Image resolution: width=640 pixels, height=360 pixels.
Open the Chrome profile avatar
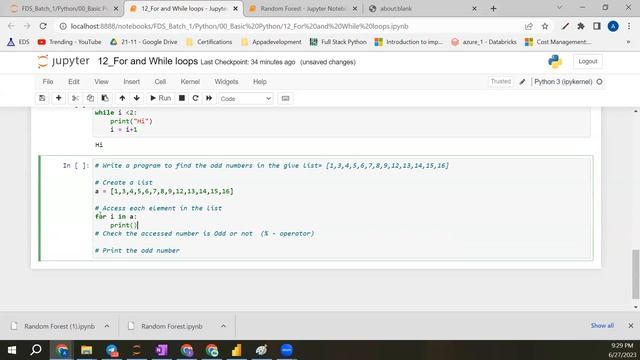coord(613,26)
